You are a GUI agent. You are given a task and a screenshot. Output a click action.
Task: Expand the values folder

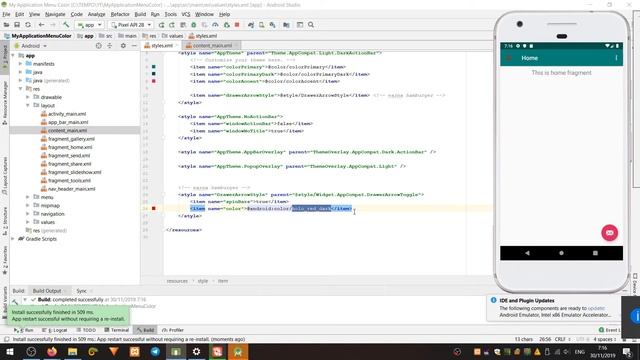28,222
